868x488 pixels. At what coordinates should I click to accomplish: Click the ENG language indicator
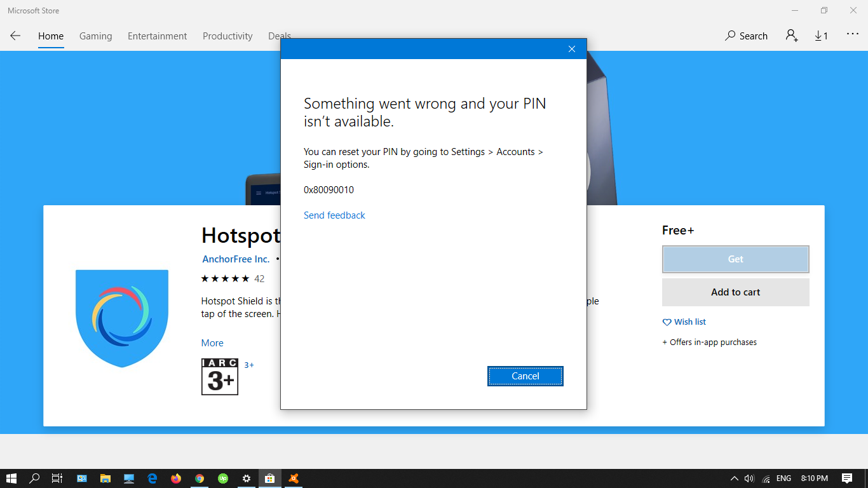tap(783, 478)
